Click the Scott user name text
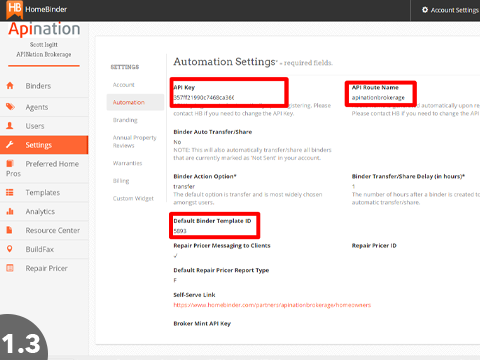 click(x=44, y=44)
